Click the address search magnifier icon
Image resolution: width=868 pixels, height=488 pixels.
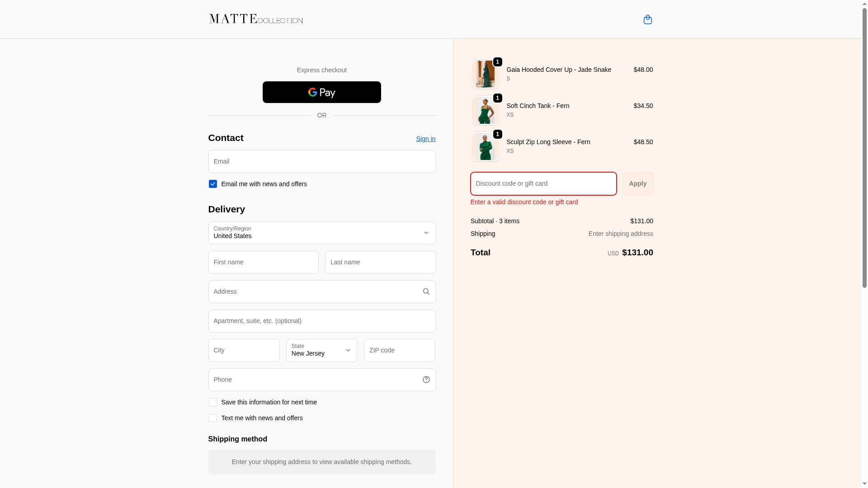tap(426, 291)
